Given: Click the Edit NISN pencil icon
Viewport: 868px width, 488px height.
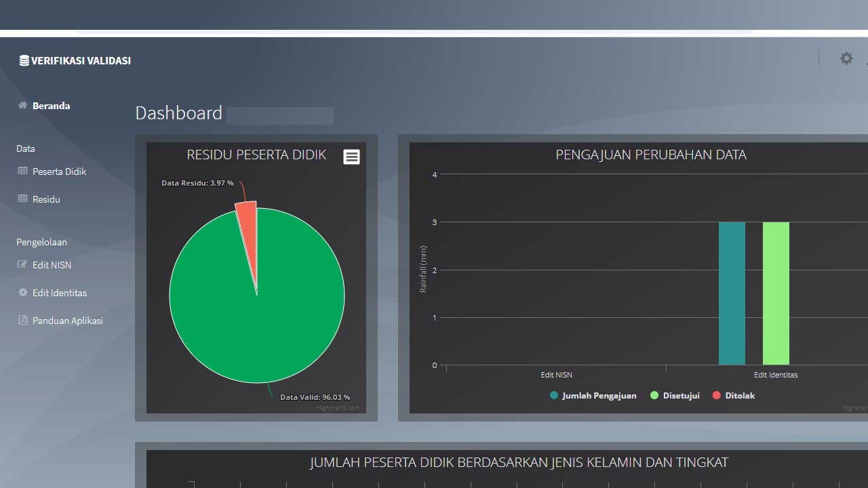Looking at the screenshot, I should pyautogui.click(x=21, y=264).
